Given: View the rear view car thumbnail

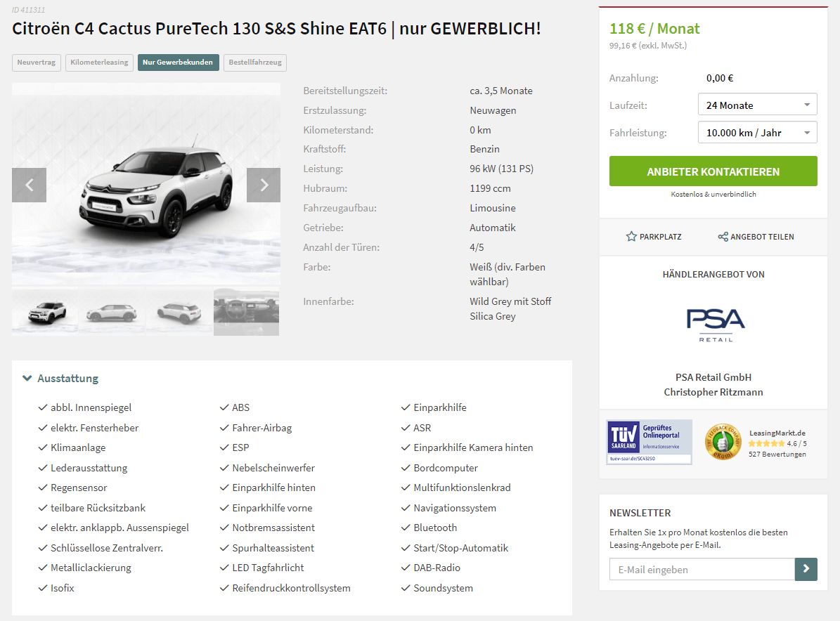Looking at the screenshot, I should click(179, 312).
